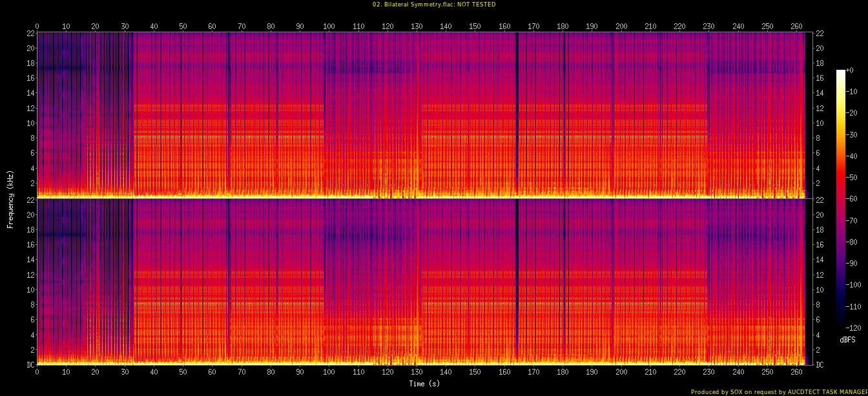Click the dBFS label under the color scale
Screen dimensions: 868x396
pyautogui.click(x=847, y=339)
